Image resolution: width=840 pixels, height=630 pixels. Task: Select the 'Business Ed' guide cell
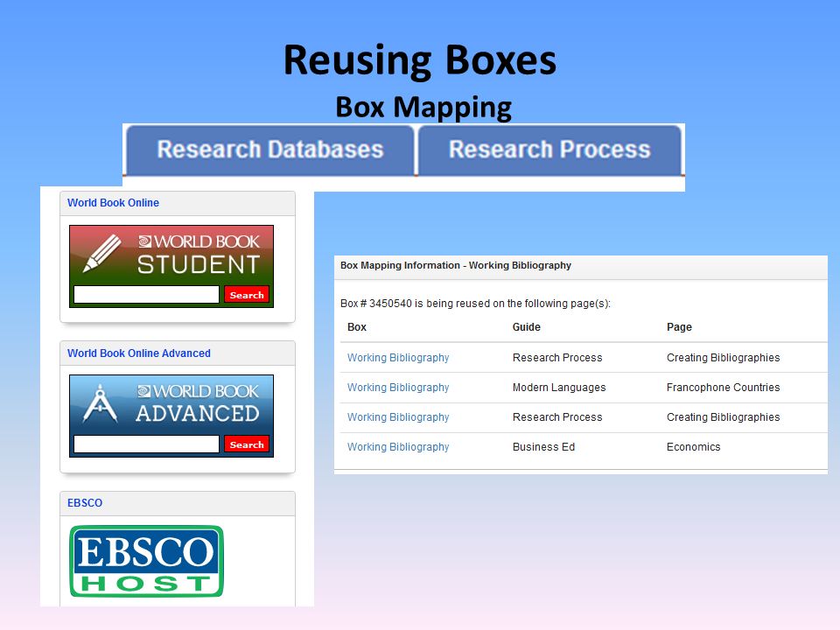(x=543, y=447)
